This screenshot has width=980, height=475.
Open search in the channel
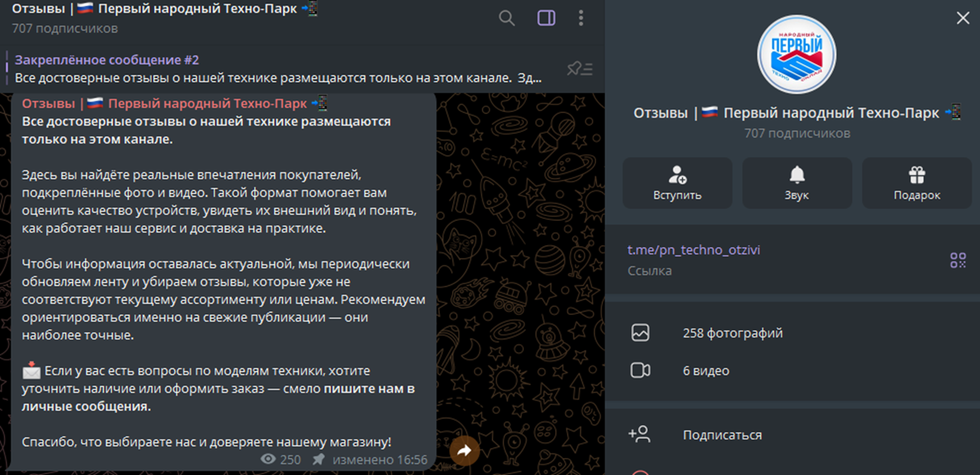point(507,18)
